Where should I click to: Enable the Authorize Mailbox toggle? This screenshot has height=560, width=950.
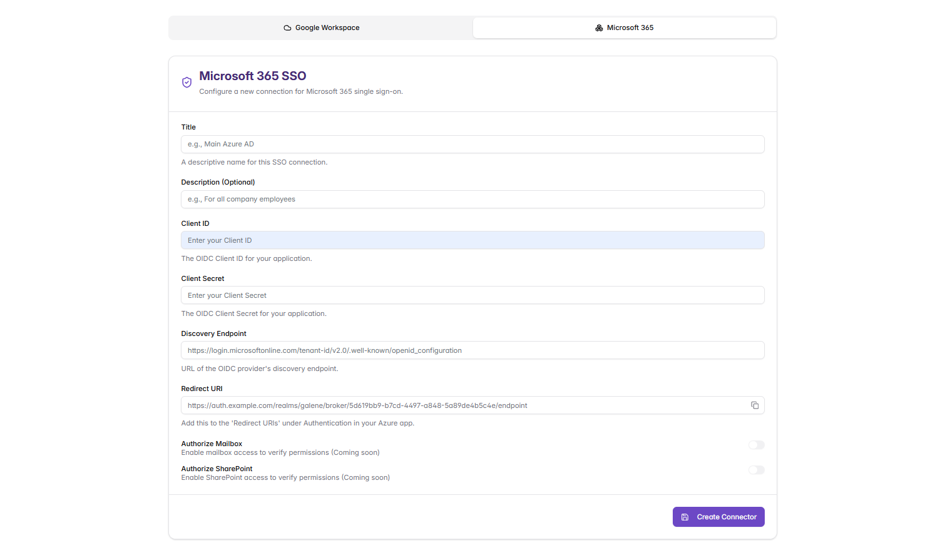757,445
